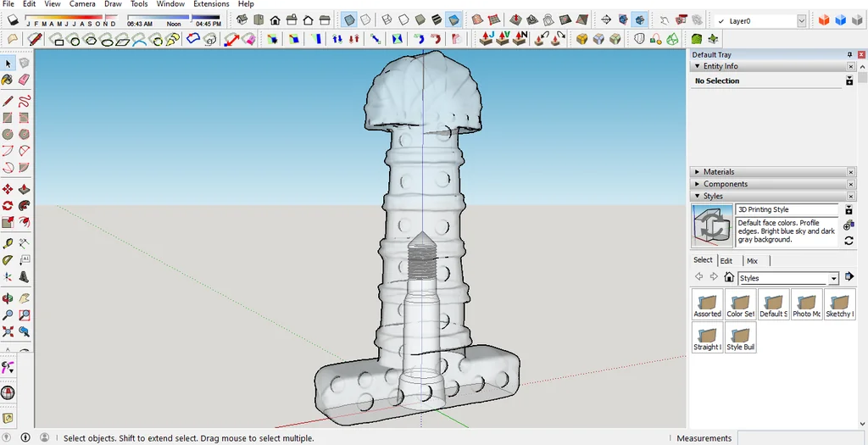Click the Zoom Extents tool

click(x=24, y=331)
